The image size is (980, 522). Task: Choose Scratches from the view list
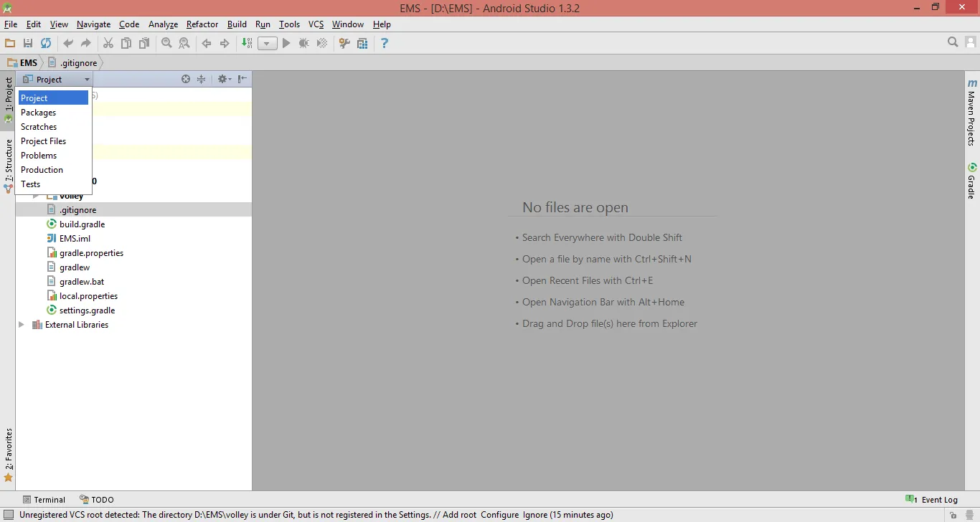point(54,126)
